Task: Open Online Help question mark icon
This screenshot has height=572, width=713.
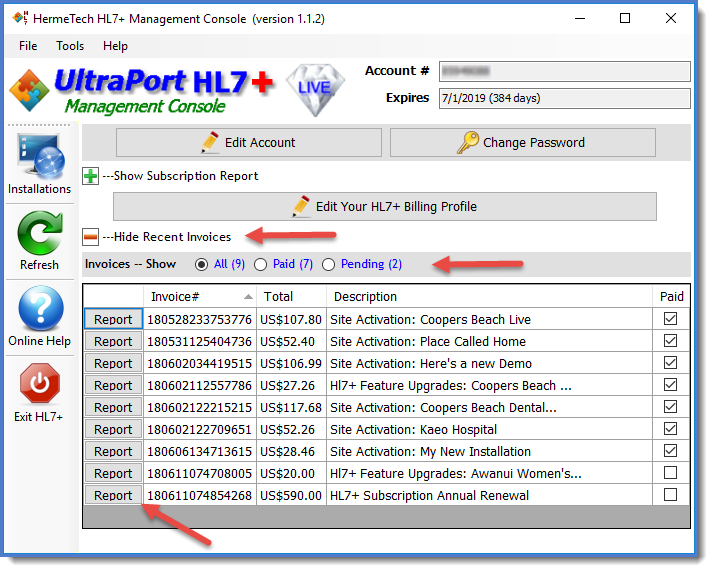Action: point(40,311)
